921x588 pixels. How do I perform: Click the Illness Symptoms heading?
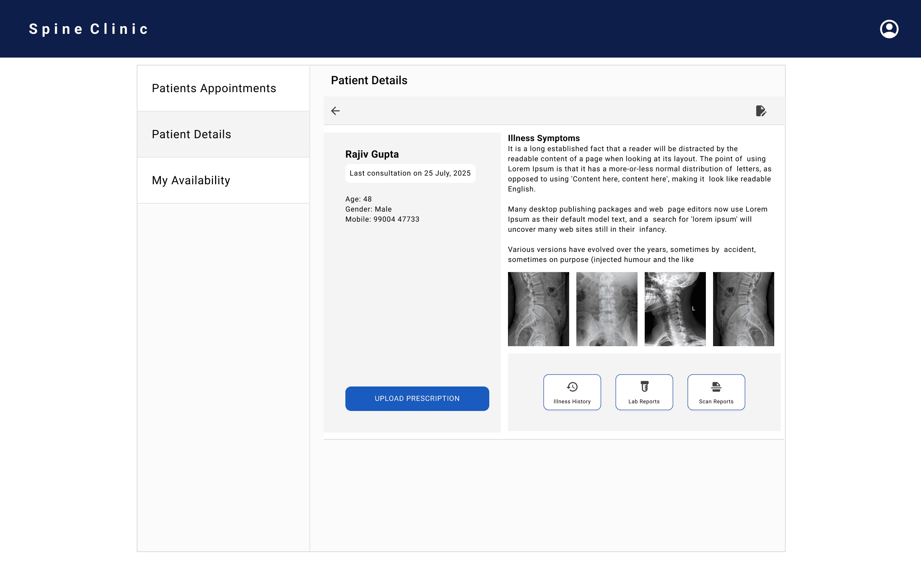point(544,138)
